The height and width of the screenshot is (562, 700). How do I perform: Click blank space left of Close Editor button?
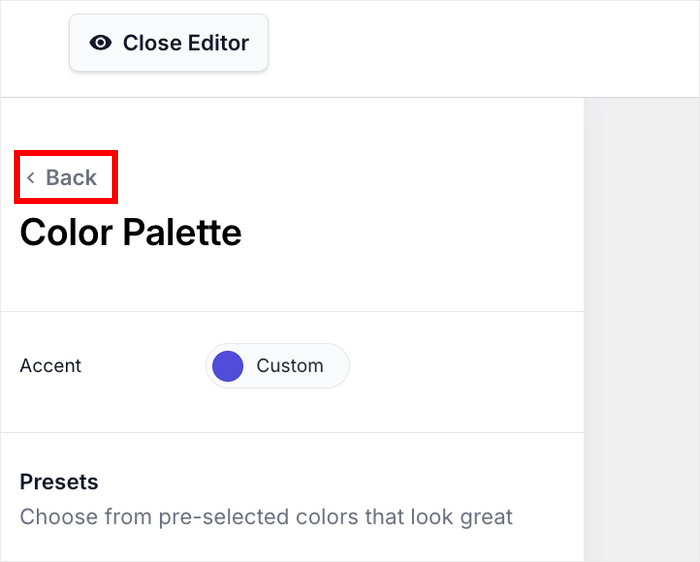34,45
